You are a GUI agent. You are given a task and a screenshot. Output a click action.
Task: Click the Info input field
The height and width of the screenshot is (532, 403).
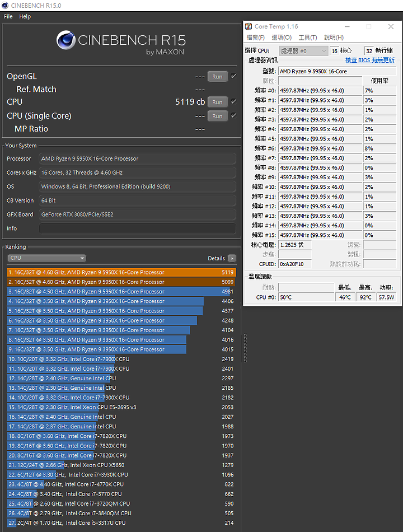pos(137,228)
